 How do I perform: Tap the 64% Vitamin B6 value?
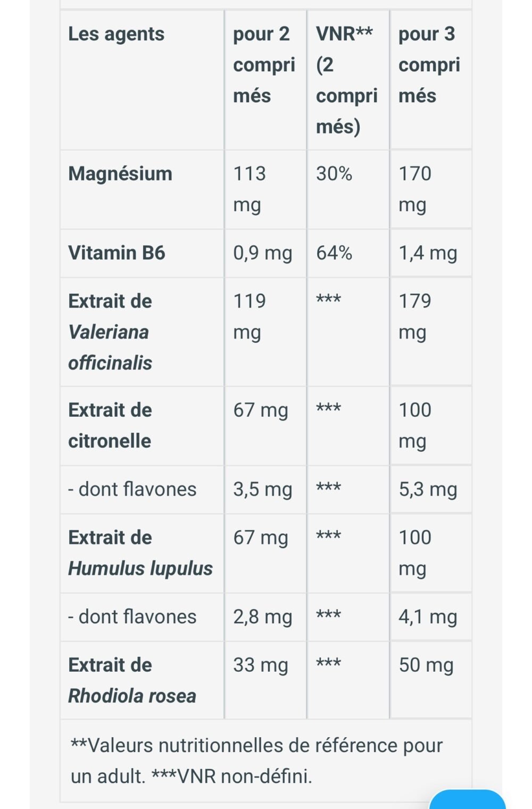click(x=334, y=253)
